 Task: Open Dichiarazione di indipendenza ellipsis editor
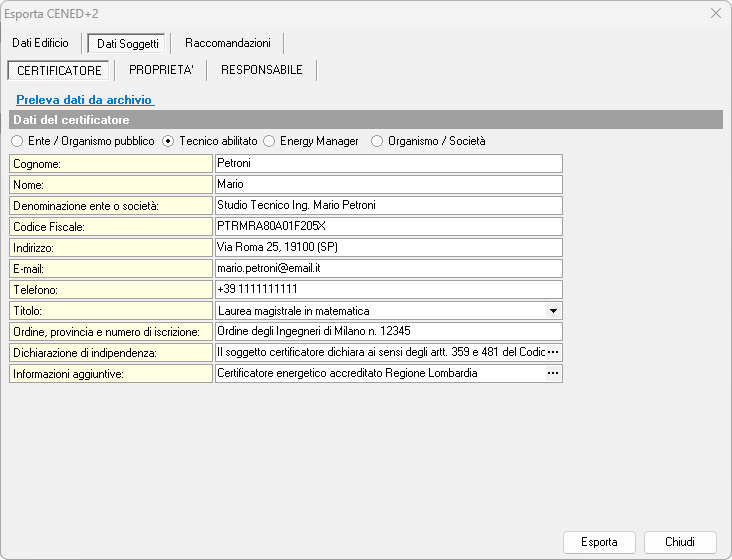[553, 352]
